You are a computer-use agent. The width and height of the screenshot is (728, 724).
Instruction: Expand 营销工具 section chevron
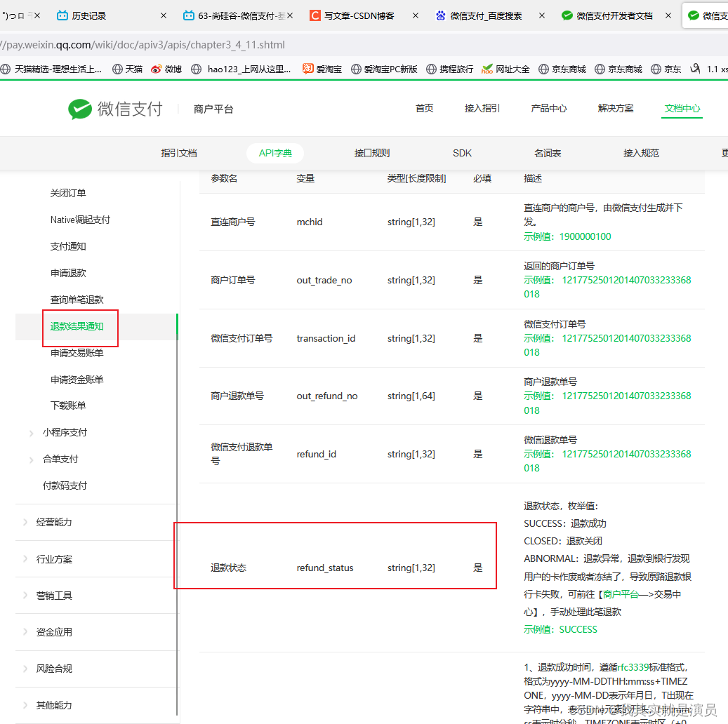coord(25,596)
